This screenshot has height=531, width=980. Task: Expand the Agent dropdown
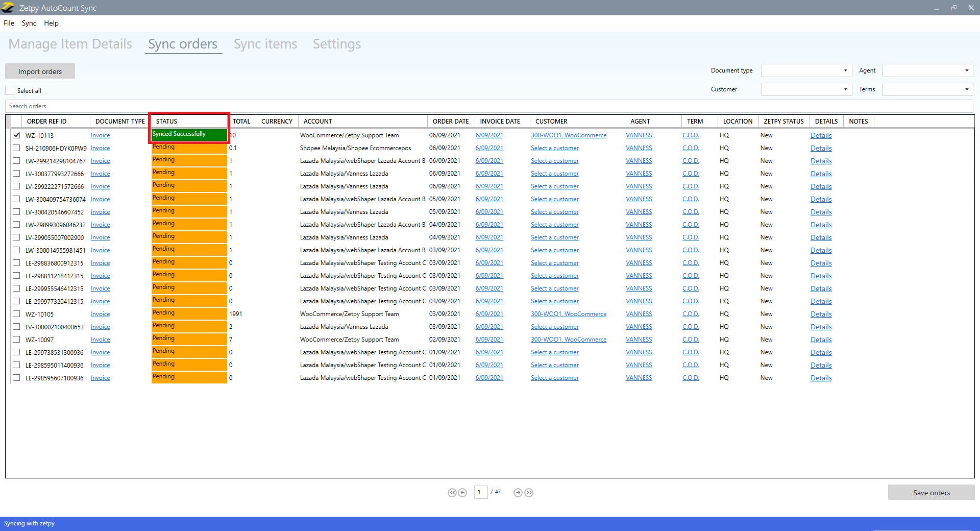coord(927,70)
